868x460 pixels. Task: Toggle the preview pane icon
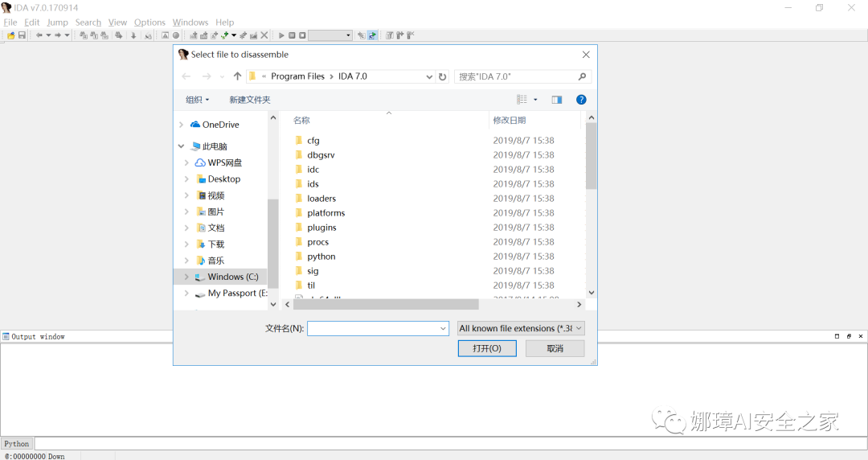click(x=557, y=100)
